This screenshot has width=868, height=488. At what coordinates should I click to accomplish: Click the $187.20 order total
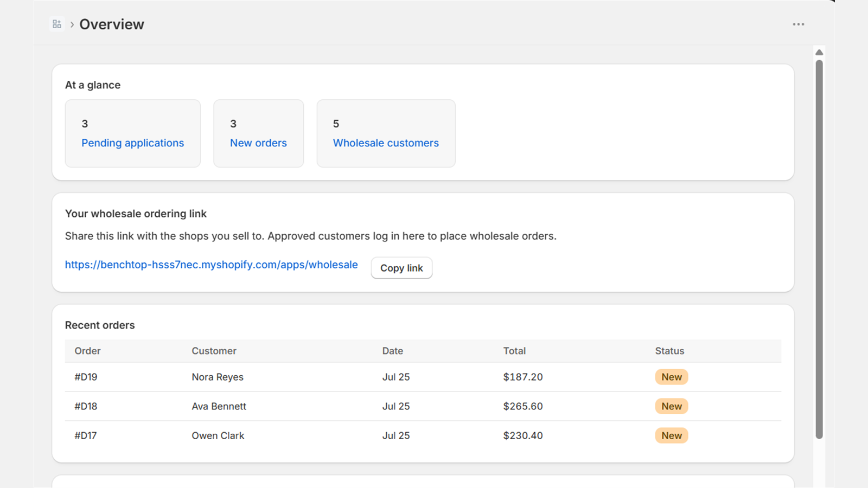[523, 377]
